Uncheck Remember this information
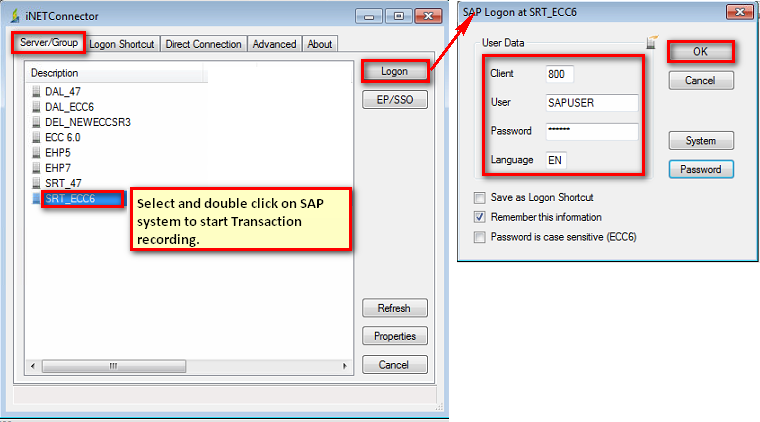Viewport: 760px width, 422px height. tap(481, 217)
